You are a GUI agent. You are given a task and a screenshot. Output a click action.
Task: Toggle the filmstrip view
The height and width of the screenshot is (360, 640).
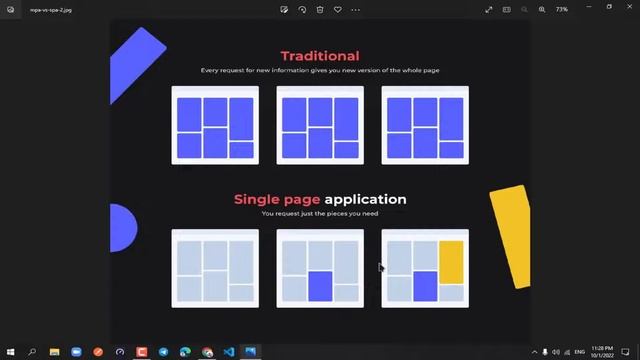coord(507,9)
